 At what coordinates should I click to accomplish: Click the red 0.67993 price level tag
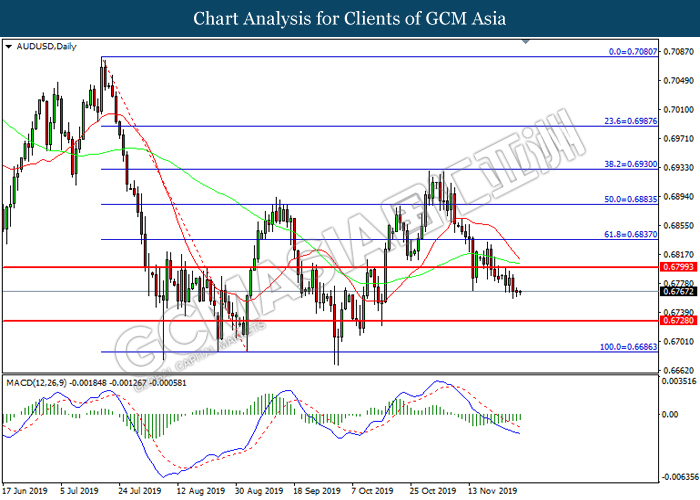pyautogui.click(x=679, y=267)
